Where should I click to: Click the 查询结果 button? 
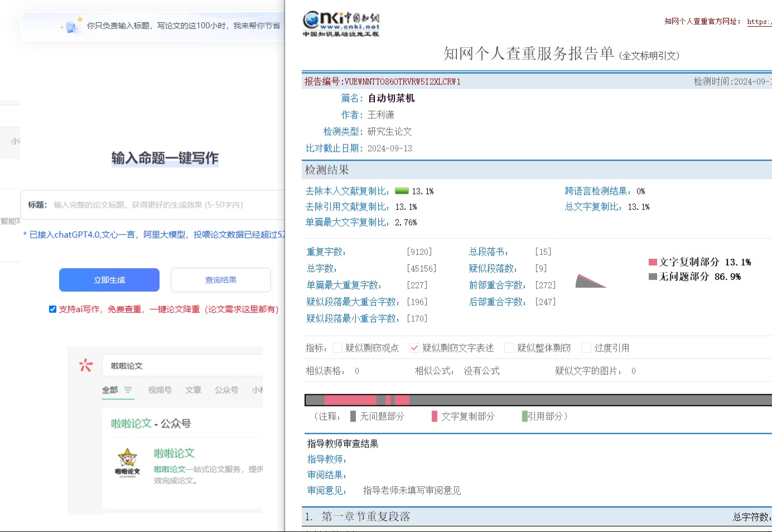pyautogui.click(x=221, y=280)
